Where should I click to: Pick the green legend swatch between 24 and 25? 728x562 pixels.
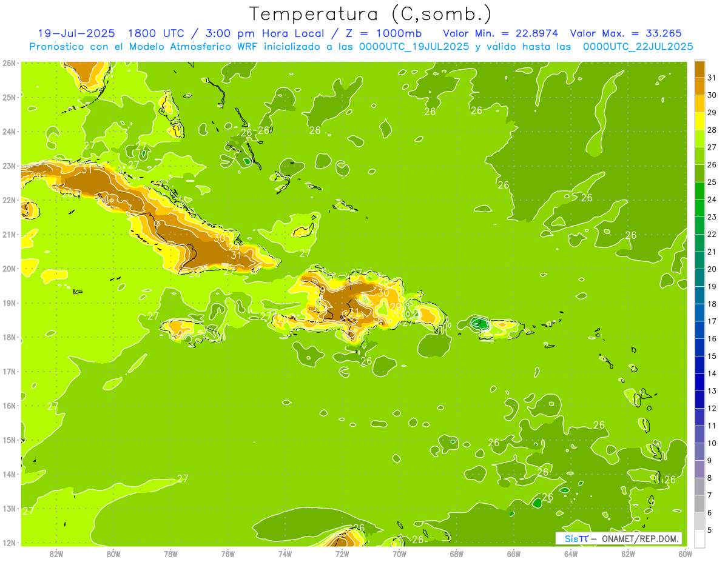[699, 191]
